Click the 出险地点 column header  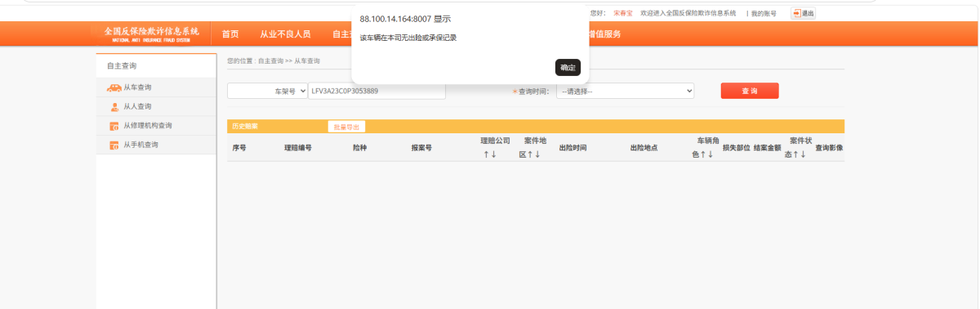[644, 148]
